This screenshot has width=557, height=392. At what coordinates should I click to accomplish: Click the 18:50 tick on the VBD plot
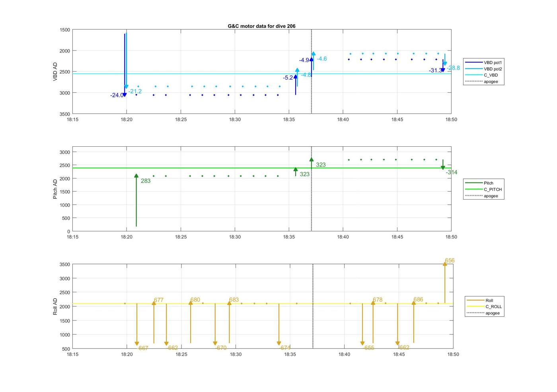451,120
